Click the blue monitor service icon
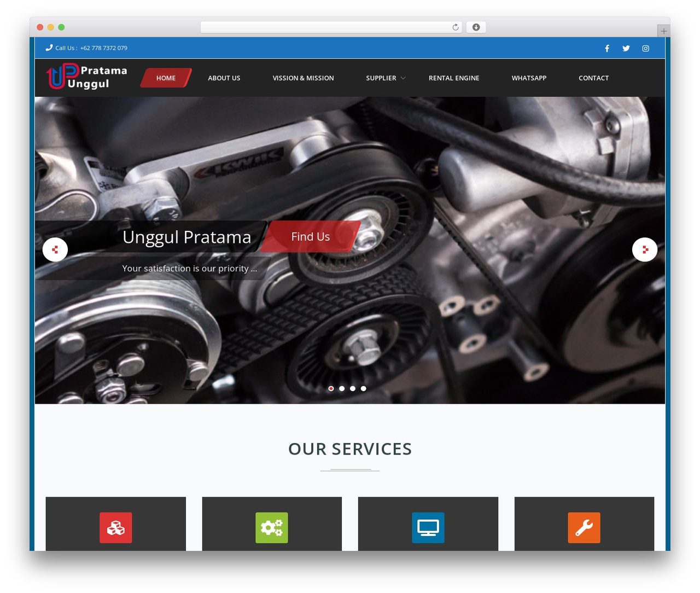The width and height of the screenshot is (700, 593). pos(428,527)
